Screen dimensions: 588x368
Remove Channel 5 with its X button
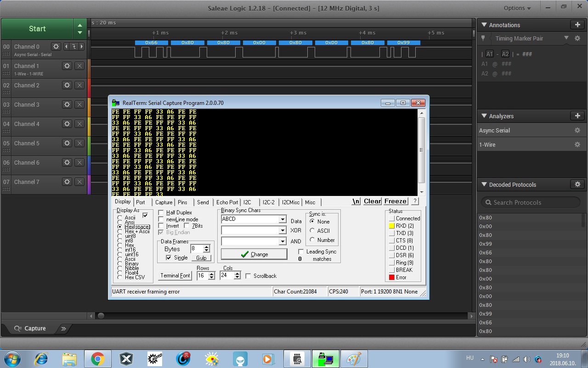pos(79,143)
